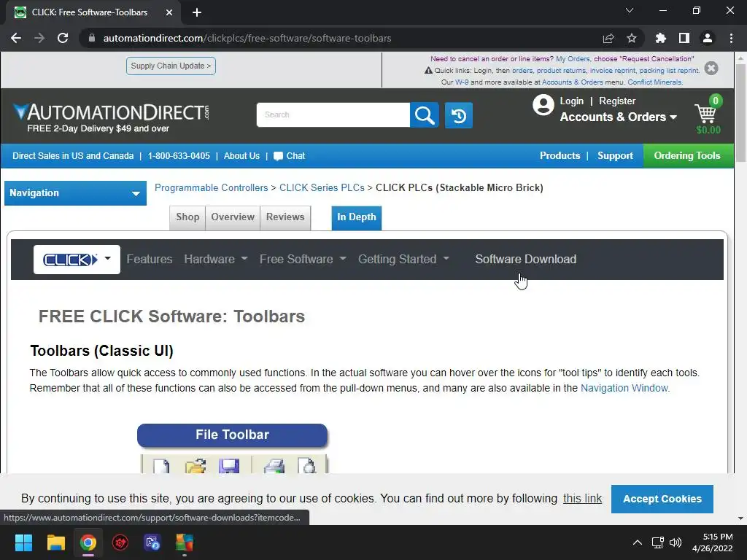This screenshot has height=560, width=747.
Task: Click the Products menu
Action: tap(560, 156)
